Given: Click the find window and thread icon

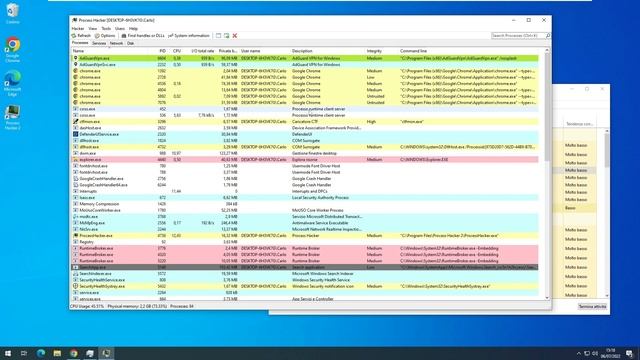Looking at the screenshot, I should tap(227, 36).
